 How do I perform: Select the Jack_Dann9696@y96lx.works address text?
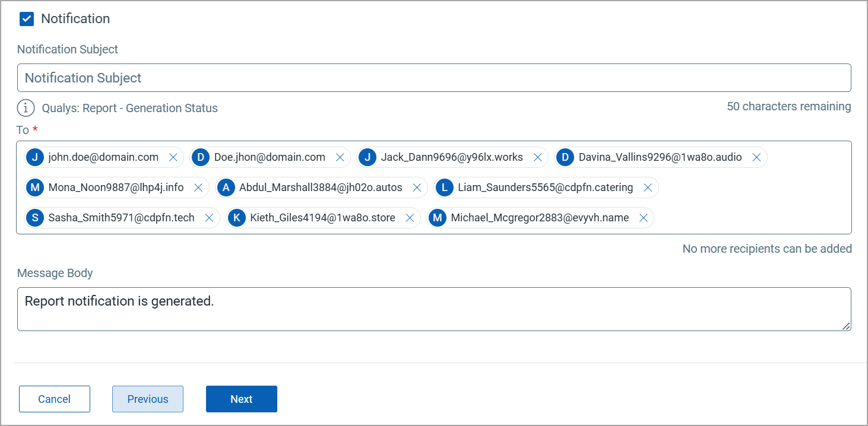[x=452, y=157]
